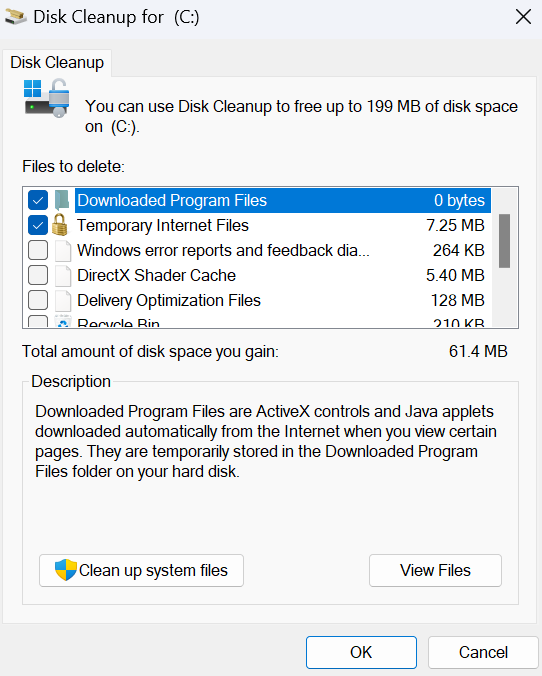542x676 pixels.
Task: Click the shield icon on Clean up button
Action: 66,570
